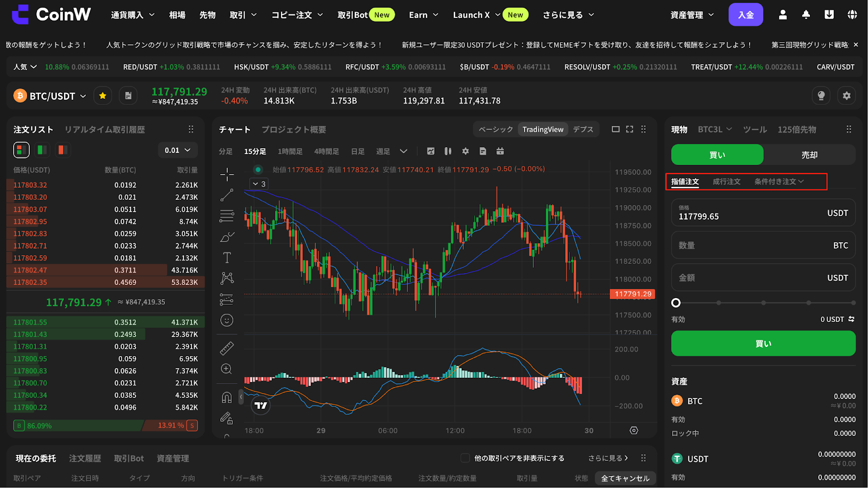Open the 資産管理 dropdown in header
The width and height of the screenshot is (868, 488).
(692, 15)
